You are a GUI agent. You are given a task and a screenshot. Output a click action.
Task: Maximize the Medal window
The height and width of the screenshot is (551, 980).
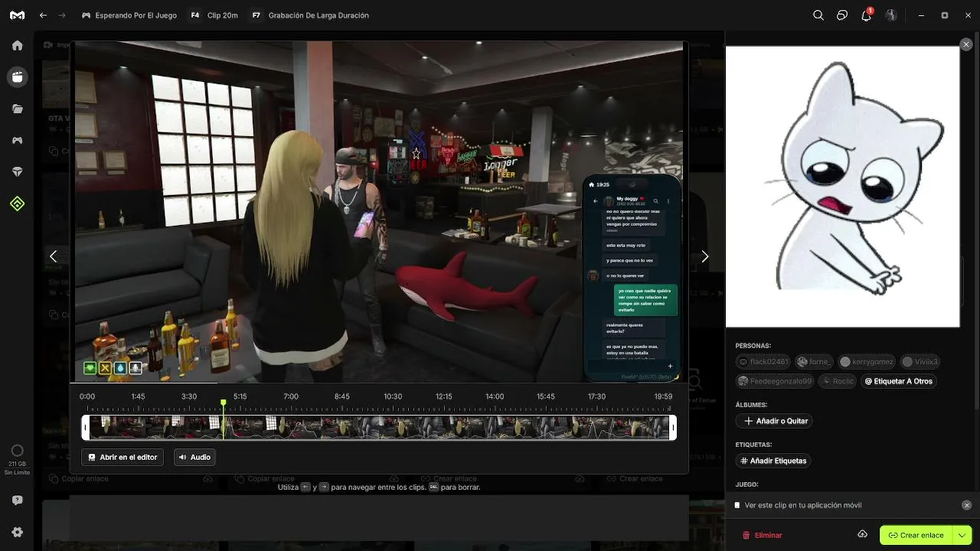coord(945,15)
